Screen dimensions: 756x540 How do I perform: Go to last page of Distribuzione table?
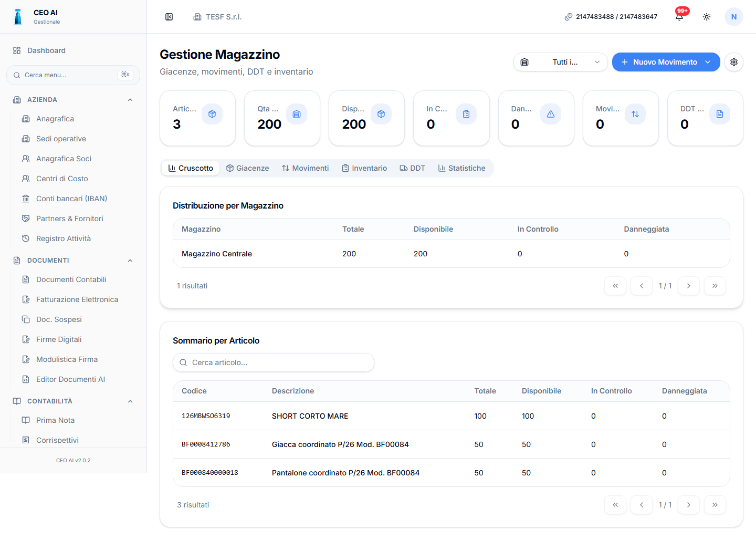click(x=715, y=286)
